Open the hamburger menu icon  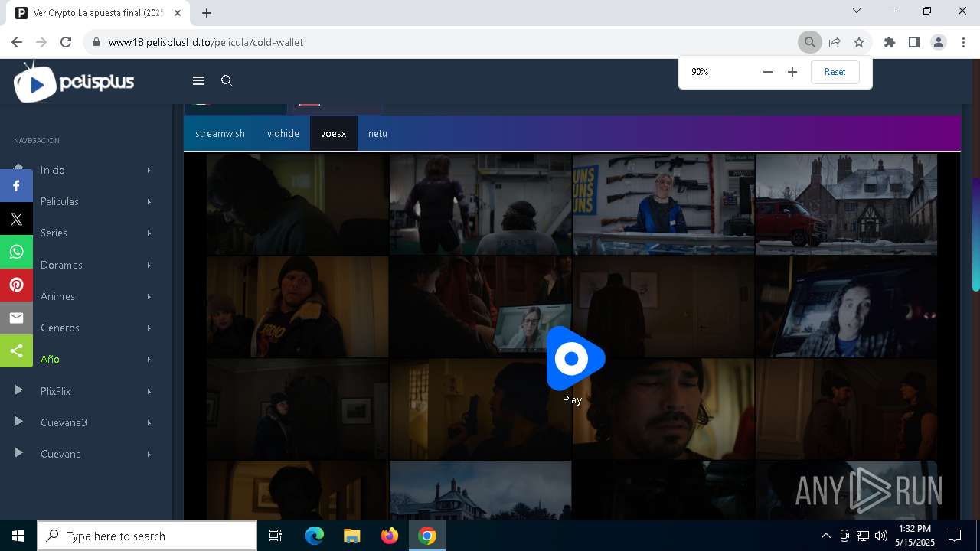pyautogui.click(x=198, y=80)
